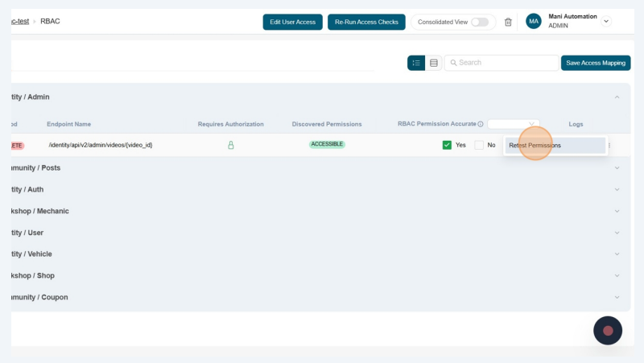Click the trash delete icon in header
Screen dimensions: 644x363
508,22
